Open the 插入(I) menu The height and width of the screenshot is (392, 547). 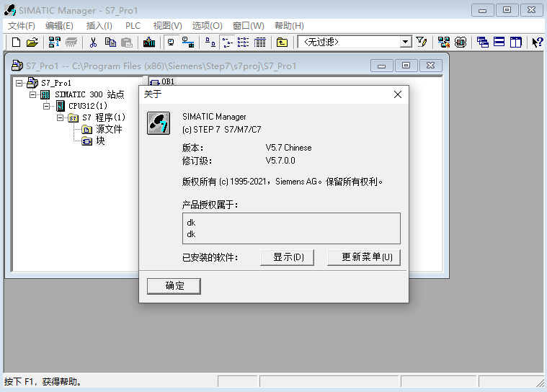pos(99,26)
